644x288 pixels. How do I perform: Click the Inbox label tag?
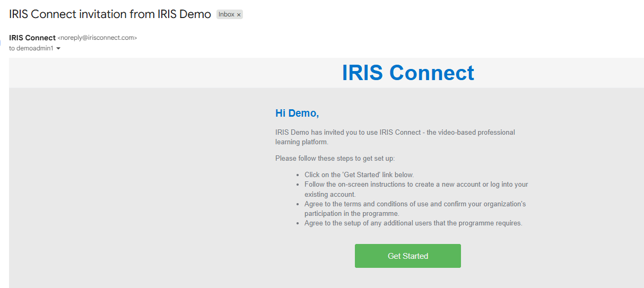click(227, 15)
